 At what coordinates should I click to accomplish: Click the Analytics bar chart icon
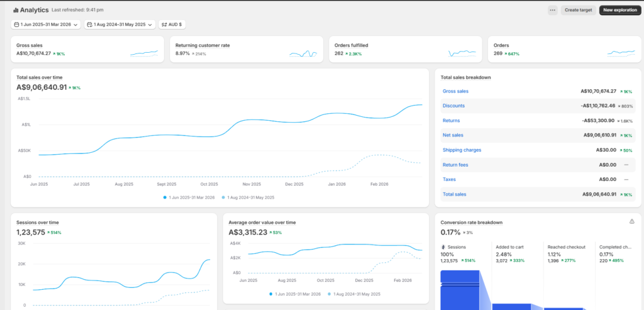click(16, 10)
